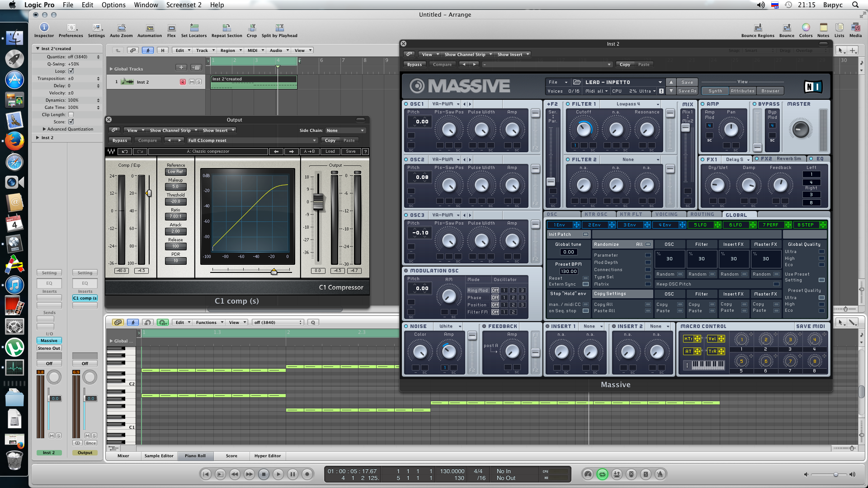Click the Preset BPM value field

(568, 272)
